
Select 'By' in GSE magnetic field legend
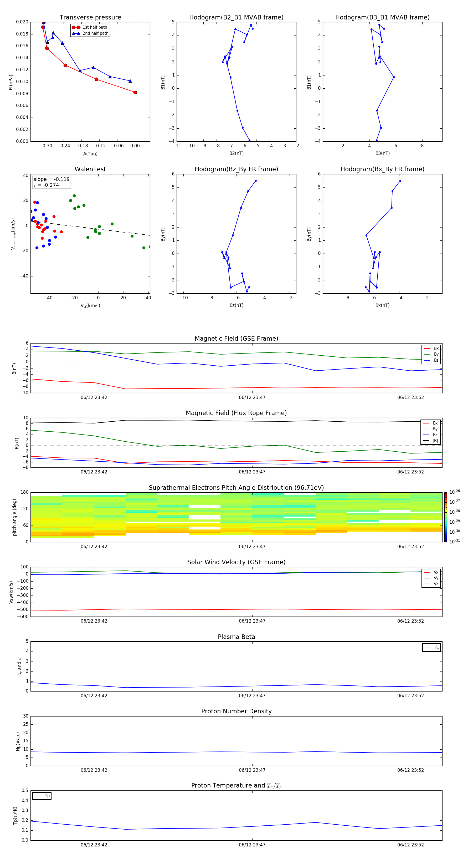pyautogui.click(x=431, y=355)
